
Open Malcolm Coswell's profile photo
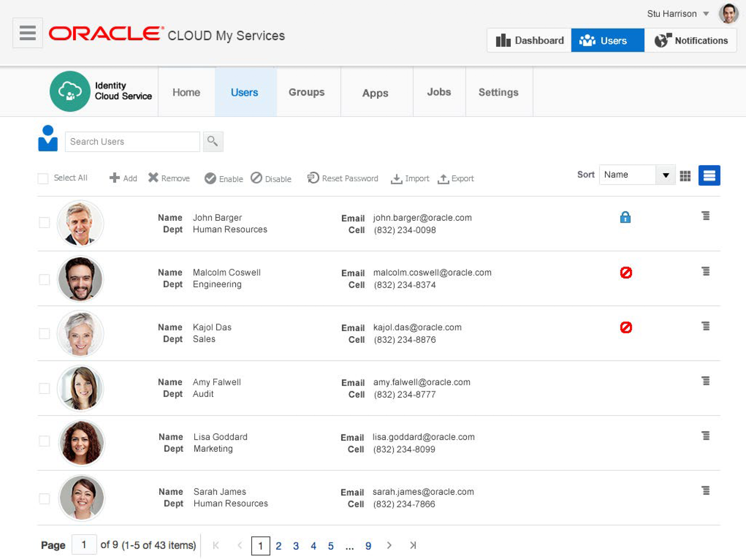pos(80,279)
